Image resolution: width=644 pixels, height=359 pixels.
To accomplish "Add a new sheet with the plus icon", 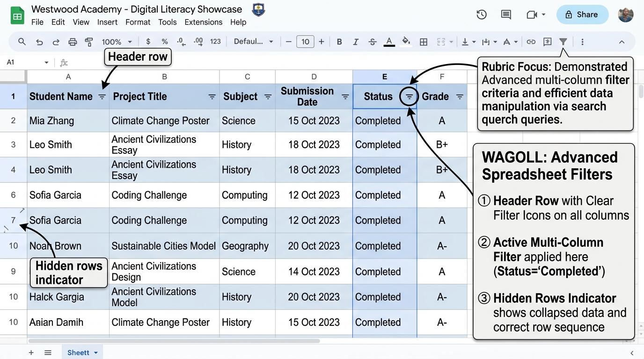I will 31,352.
